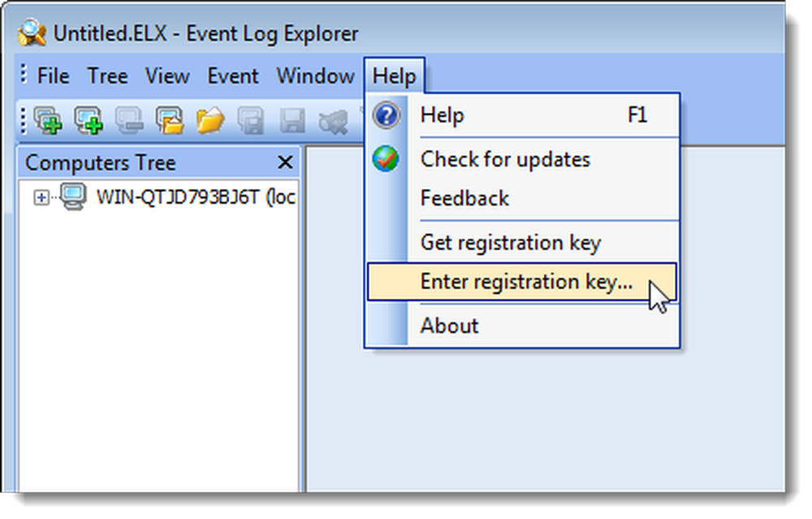Click the menu bar drag handle dots
This screenshot has width=812, height=519.
pos(24,74)
